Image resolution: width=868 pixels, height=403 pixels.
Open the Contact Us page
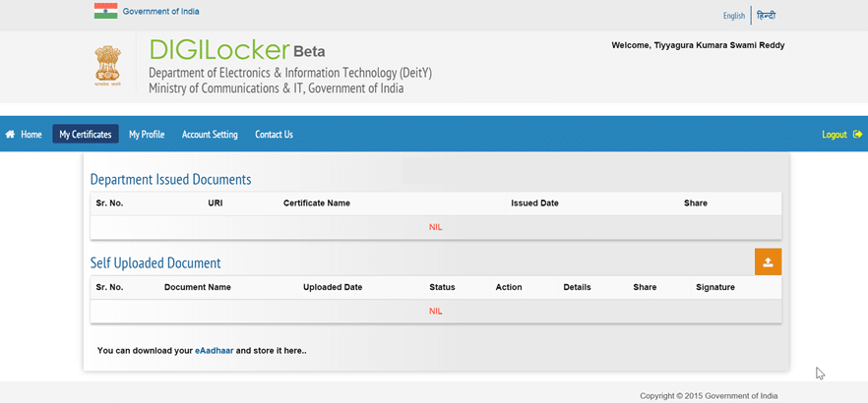[x=274, y=135]
